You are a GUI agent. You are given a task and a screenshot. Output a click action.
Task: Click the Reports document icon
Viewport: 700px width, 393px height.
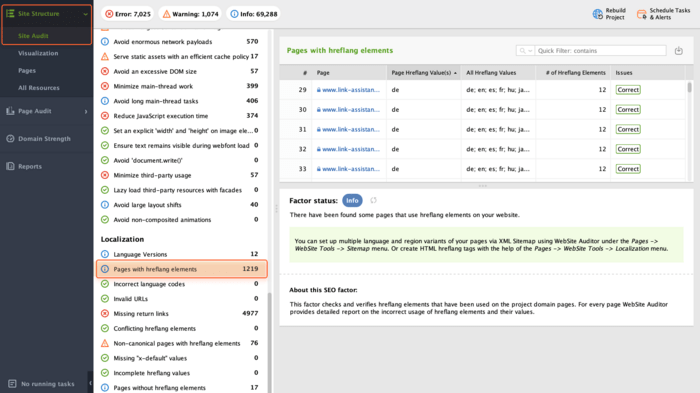[10, 167]
